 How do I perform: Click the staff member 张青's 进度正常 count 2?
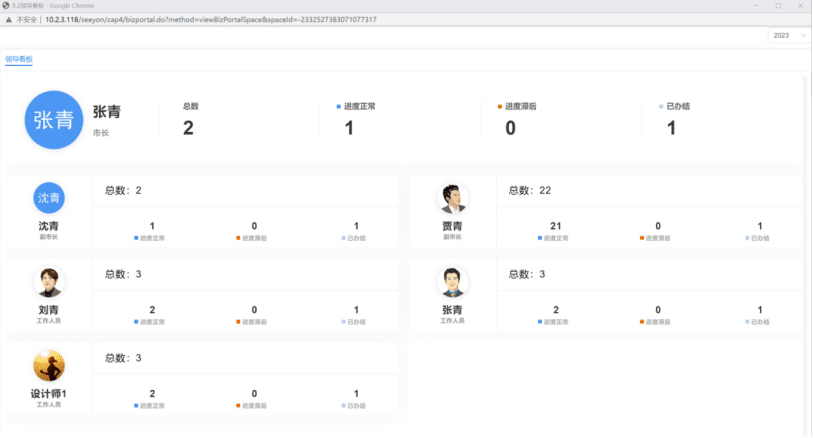(x=556, y=310)
